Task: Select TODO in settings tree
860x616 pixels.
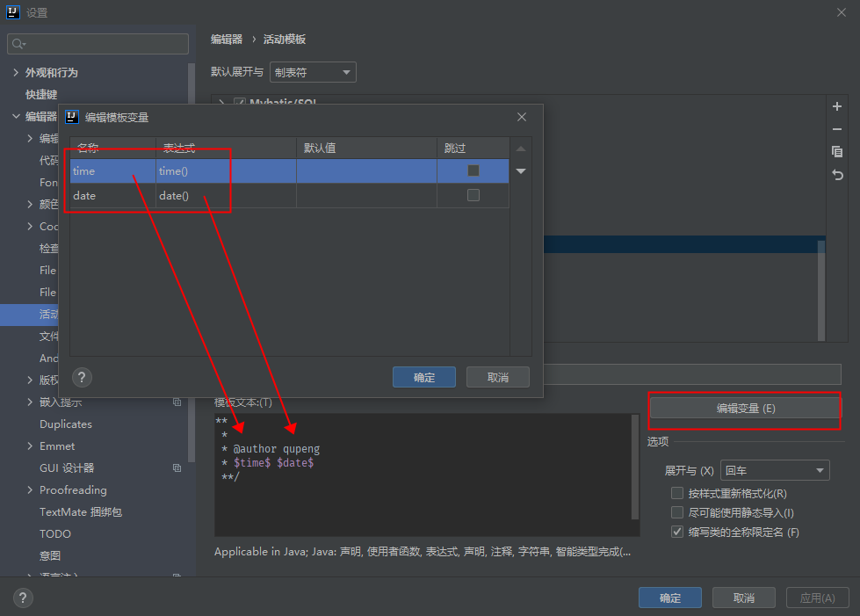Action: (x=55, y=533)
